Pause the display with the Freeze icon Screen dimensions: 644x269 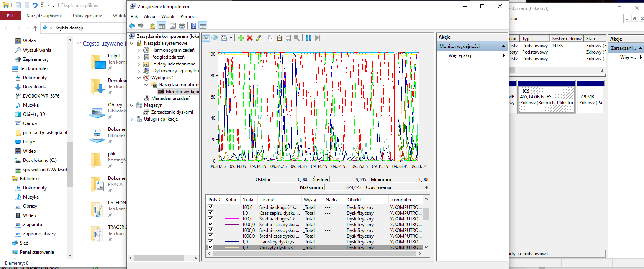[308, 38]
